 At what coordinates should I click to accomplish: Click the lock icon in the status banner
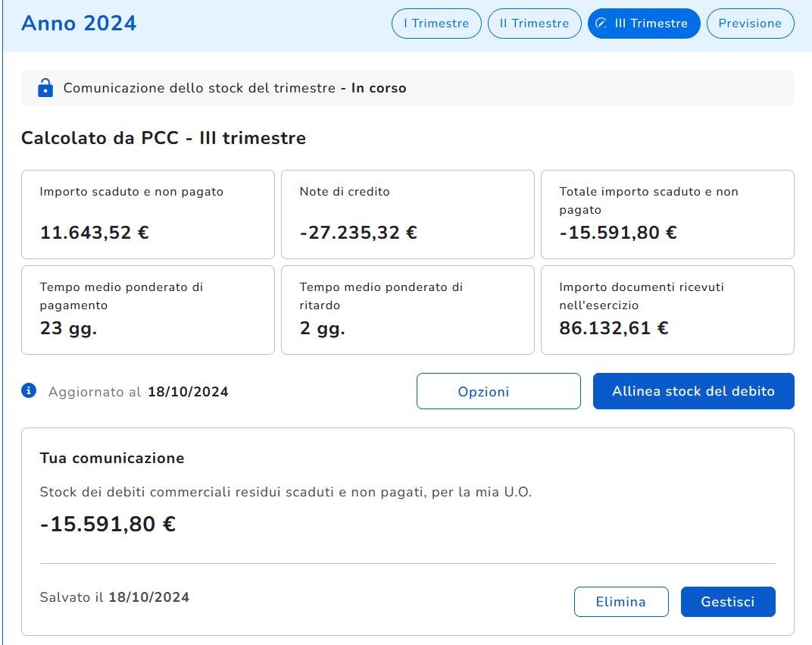45,88
